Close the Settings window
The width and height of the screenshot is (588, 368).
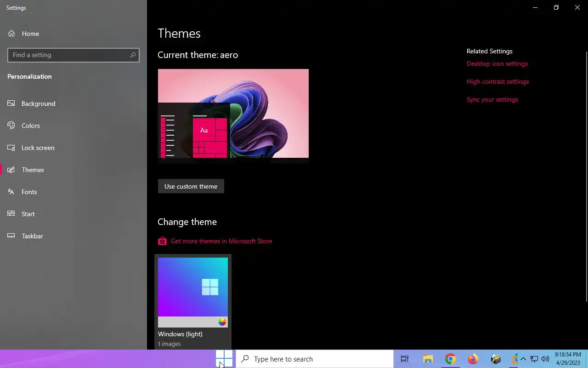coord(577,7)
